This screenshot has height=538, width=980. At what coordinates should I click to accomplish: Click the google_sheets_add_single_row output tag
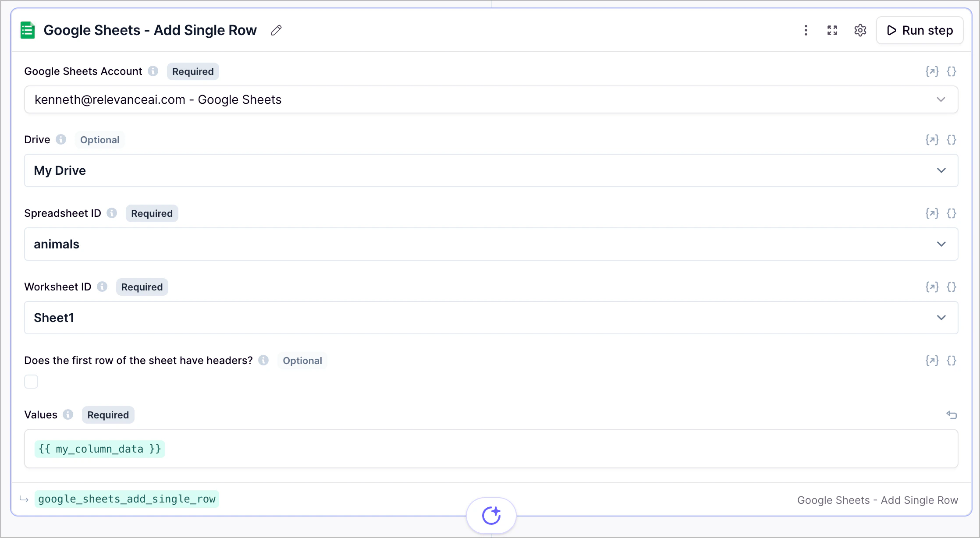click(x=127, y=499)
